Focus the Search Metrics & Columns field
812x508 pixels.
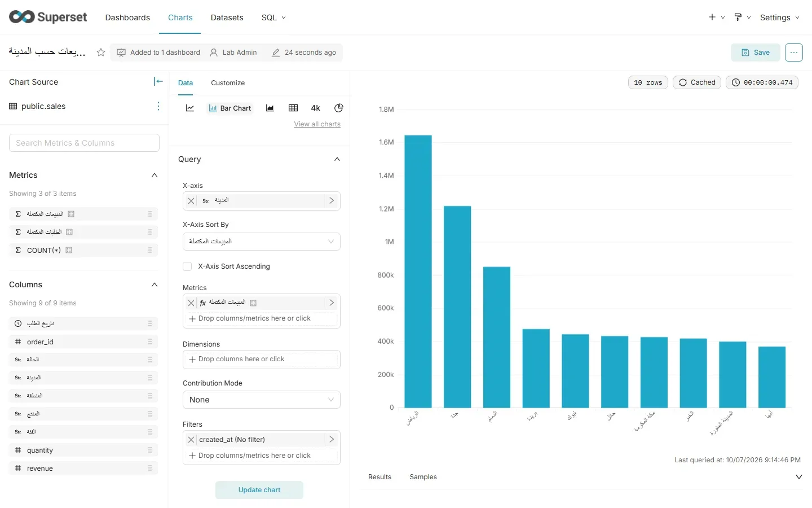84,143
